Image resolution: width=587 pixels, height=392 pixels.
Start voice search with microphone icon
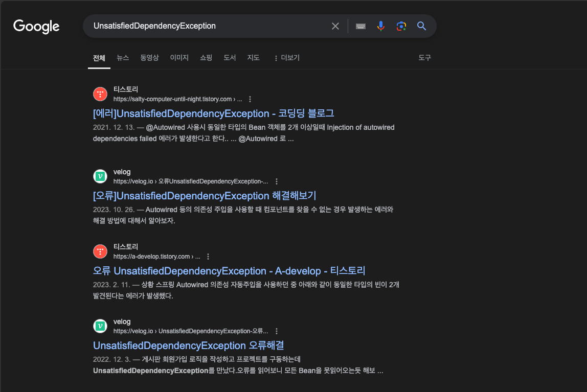[x=381, y=26]
